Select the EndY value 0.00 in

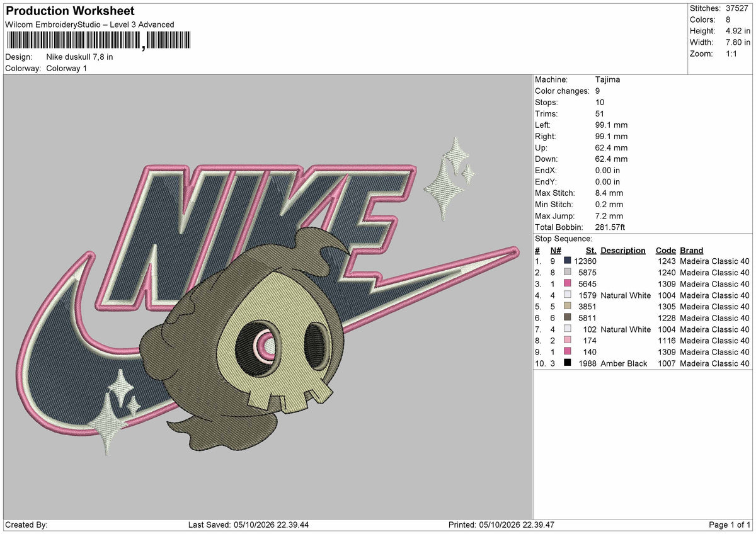point(607,181)
